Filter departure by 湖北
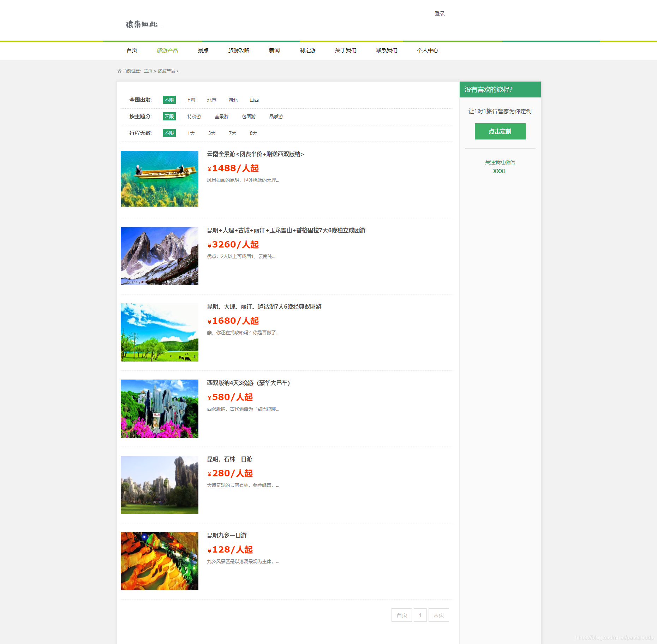Viewport: 657px width, 644px height. coord(233,100)
